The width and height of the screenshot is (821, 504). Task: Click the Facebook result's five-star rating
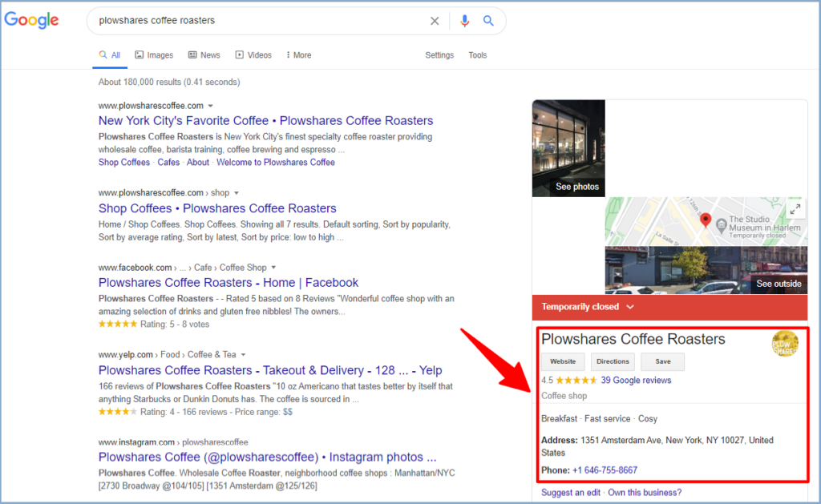[118, 325]
